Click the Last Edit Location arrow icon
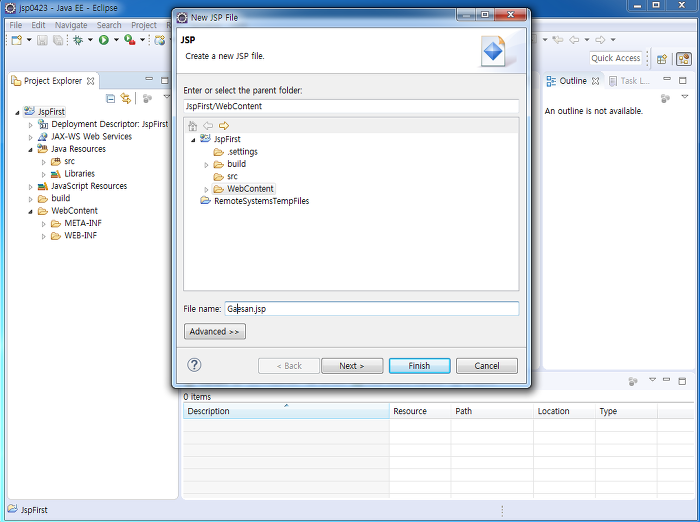The height and width of the screenshot is (522, 700). coord(558,40)
